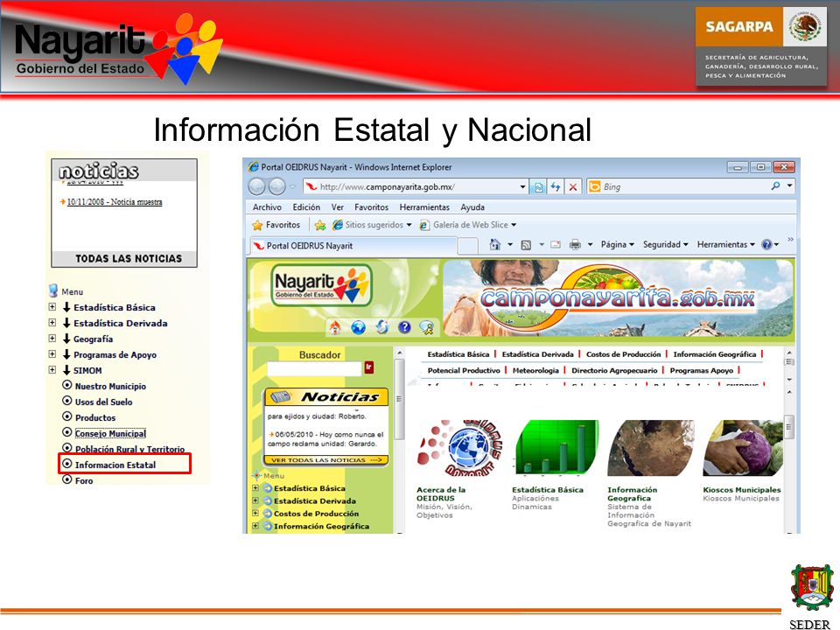Image resolution: width=840 pixels, height=630 pixels.
Task: Click the SEDER coat of arms logo
Action: point(812,588)
